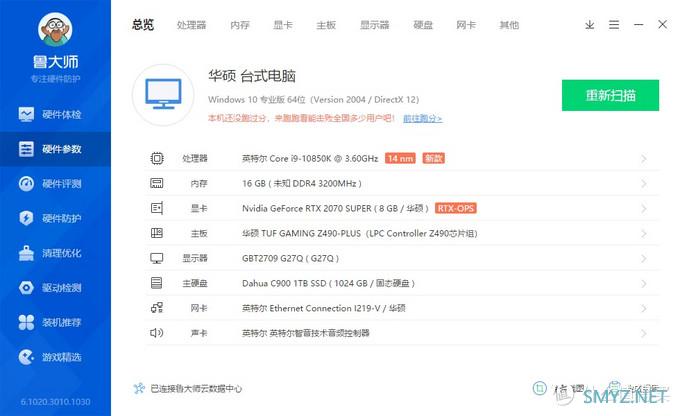Click the motherboard icon
This screenshot has width=680, height=416.
(157, 233)
